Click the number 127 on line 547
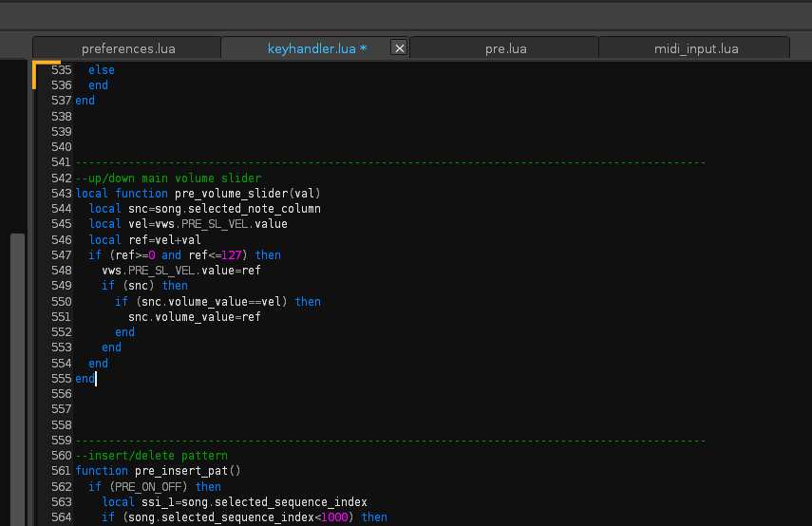Viewport: 812px width, 526px height. click(x=232, y=255)
